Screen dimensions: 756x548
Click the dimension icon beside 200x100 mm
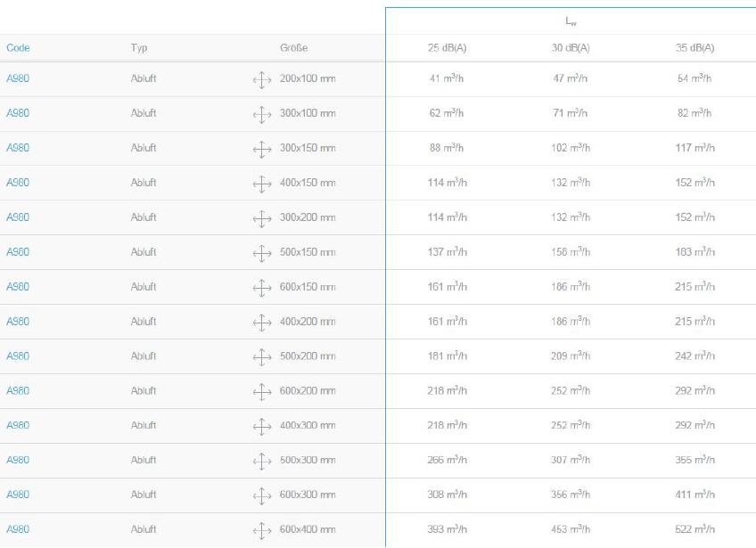point(262,80)
